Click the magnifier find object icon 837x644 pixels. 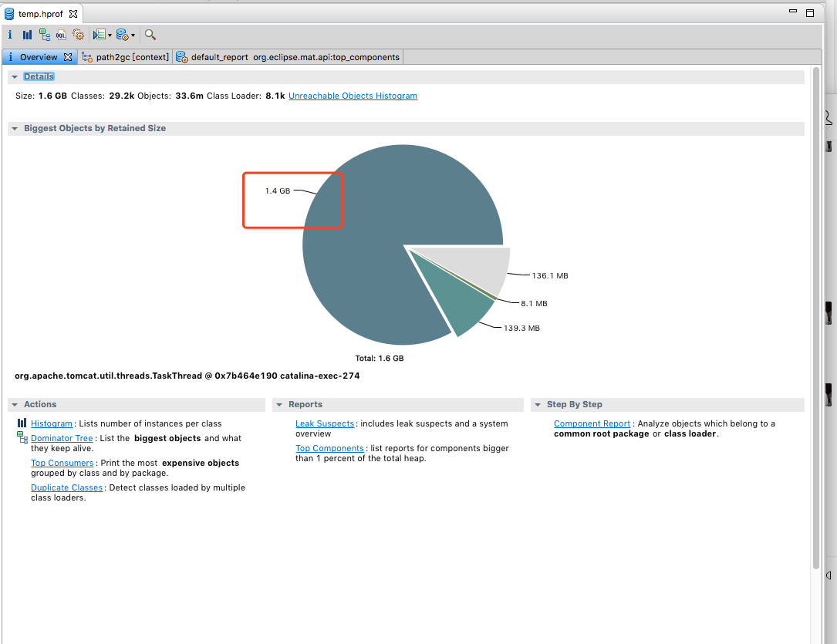tap(150, 35)
